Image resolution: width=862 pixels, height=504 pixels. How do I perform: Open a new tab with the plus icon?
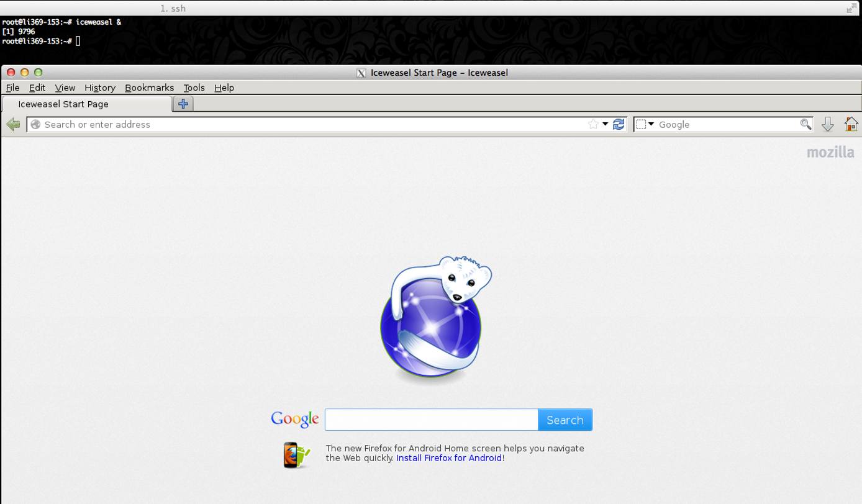click(183, 104)
